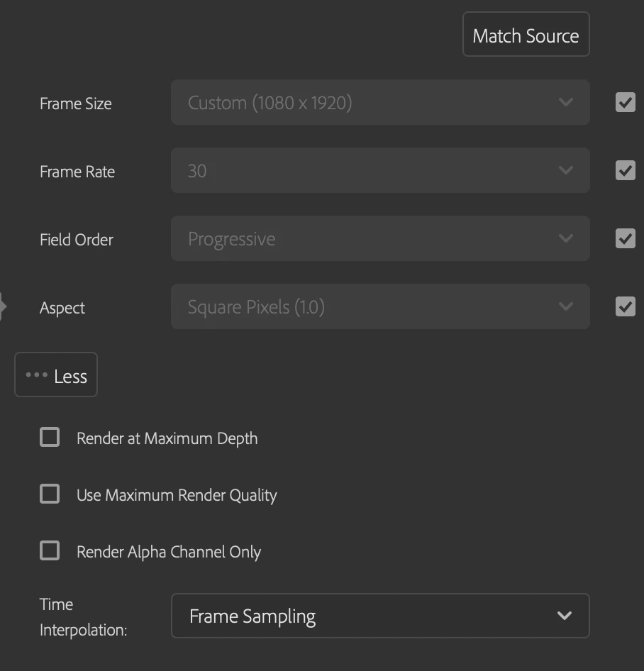Toggle the Aspect match source checkbox
Viewport: 644px width, 671px height.
[625, 307]
